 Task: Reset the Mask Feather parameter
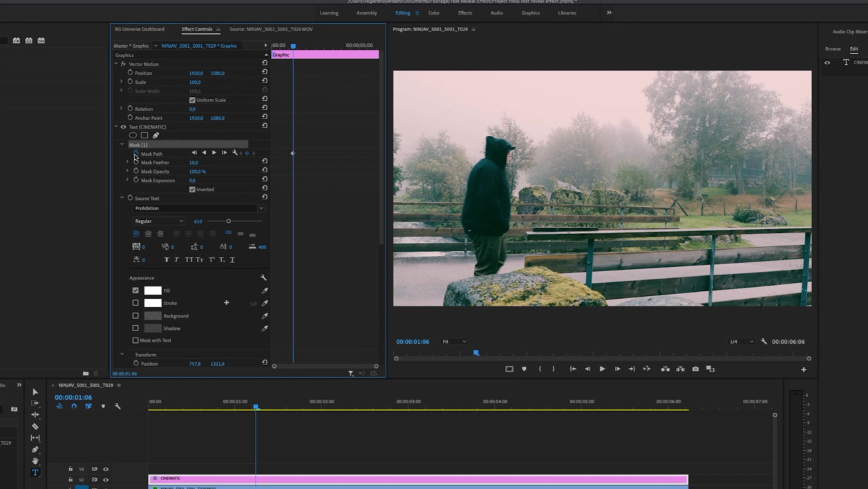(x=265, y=162)
